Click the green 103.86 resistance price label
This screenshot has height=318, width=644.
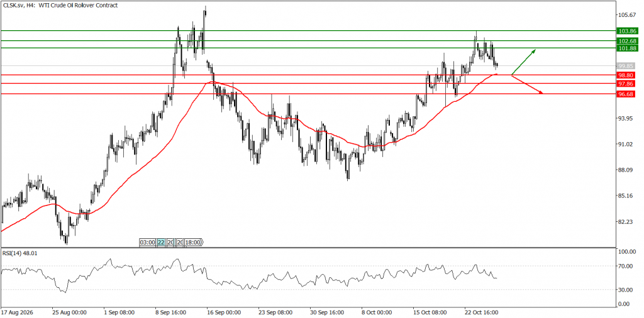coord(627,31)
